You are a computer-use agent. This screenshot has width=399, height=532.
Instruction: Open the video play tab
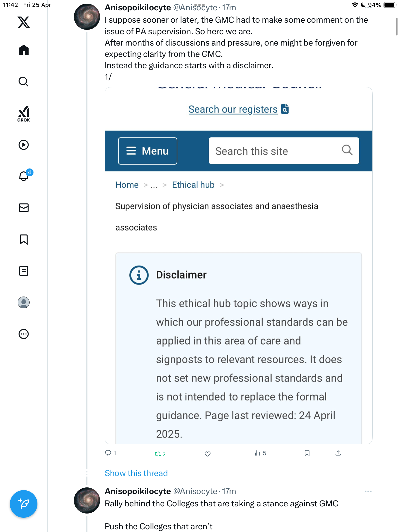[24, 145]
